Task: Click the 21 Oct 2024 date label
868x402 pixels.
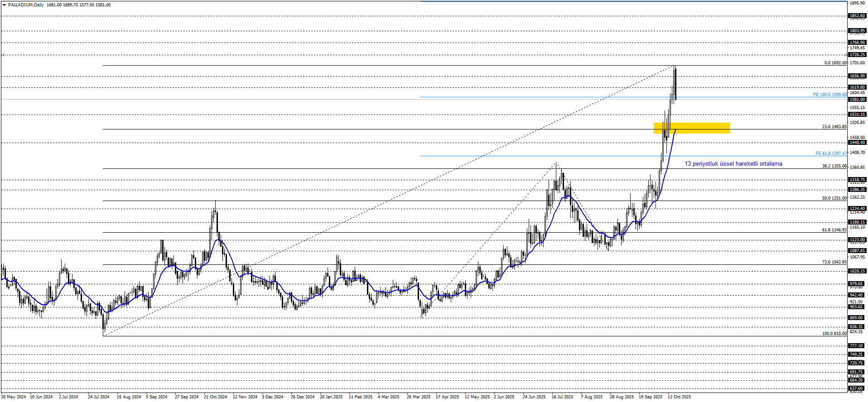Action: pos(215,397)
